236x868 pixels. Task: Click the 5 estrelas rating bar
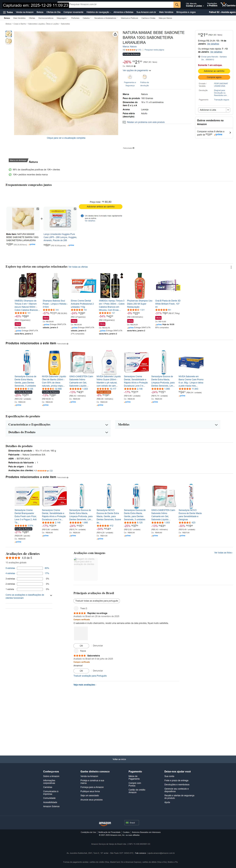point(30,568)
